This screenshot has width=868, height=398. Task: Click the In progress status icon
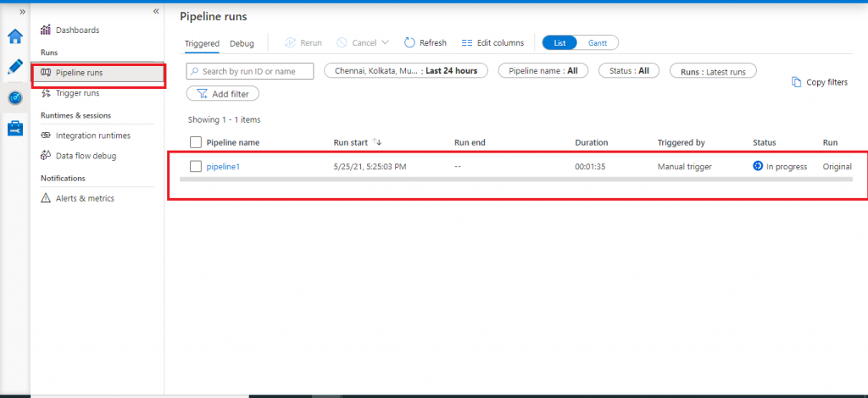click(x=758, y=166)
